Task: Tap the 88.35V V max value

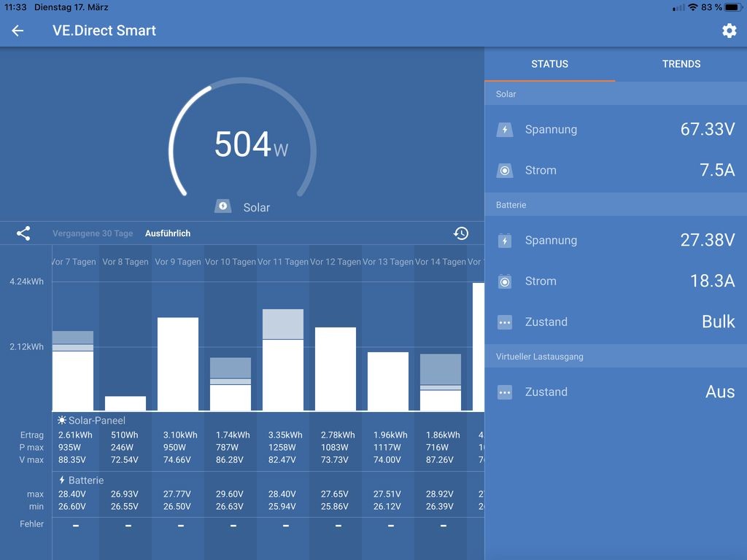Action: click(x=72, y=460)
